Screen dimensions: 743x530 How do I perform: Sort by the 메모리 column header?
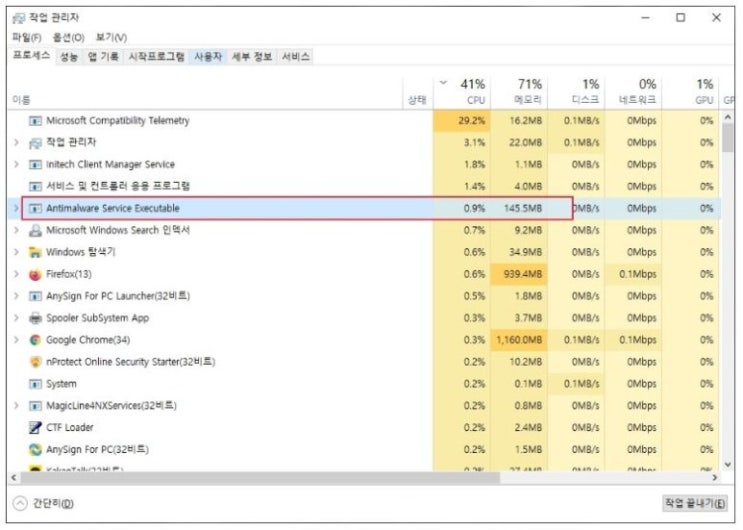(x=519, y=91)
